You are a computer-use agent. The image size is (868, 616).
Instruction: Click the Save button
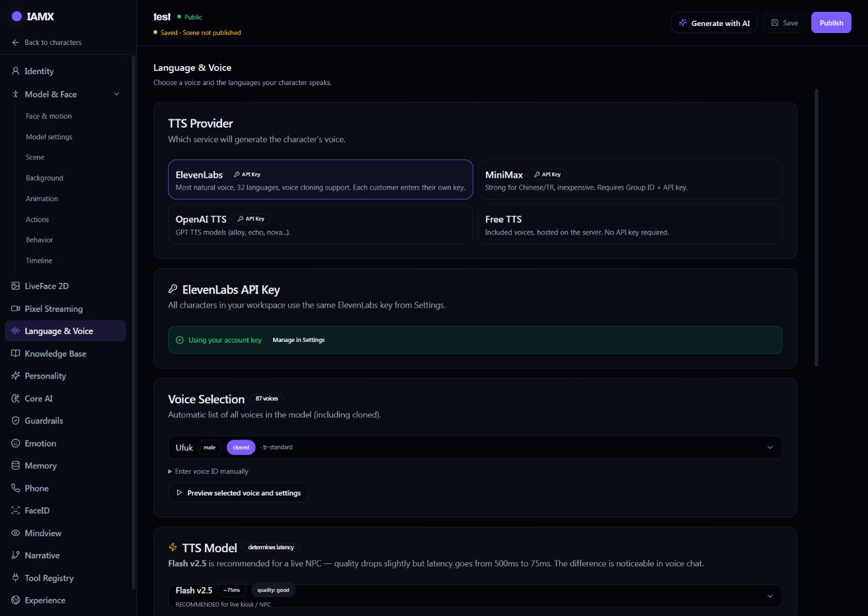click(784, 23)
